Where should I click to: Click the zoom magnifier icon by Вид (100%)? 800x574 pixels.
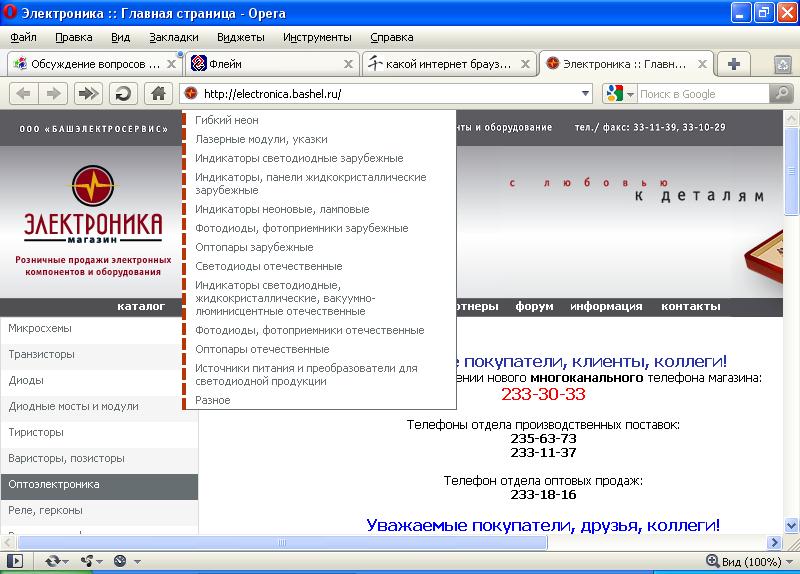[x=713, y=561]
